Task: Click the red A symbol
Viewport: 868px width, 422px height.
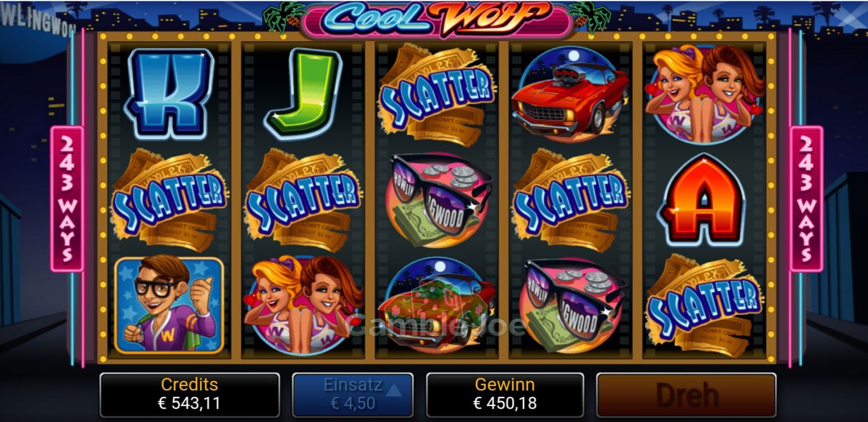Action: [x=704, y=200]
